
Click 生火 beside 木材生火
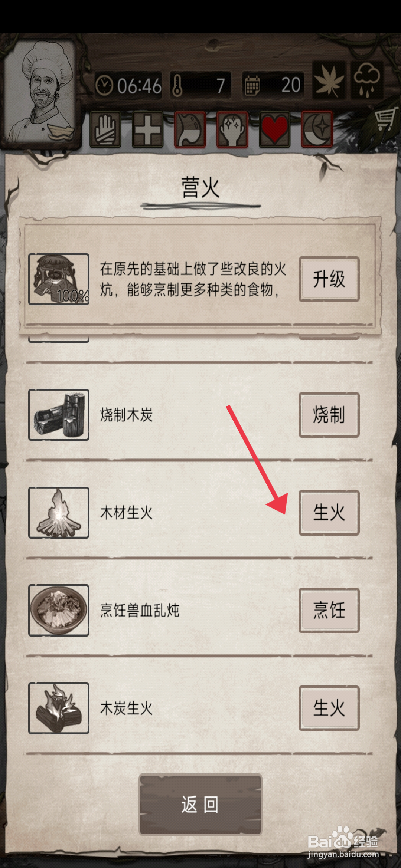pos(329,513)
